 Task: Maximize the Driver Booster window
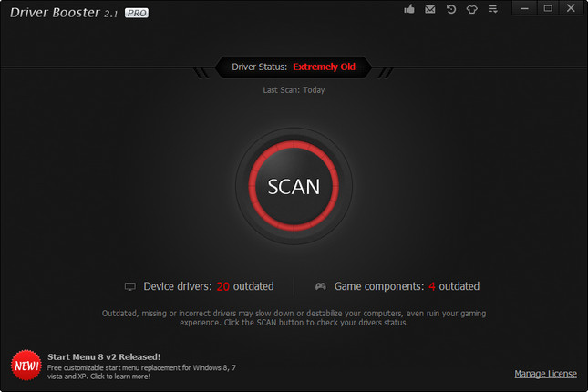click(x=548, y=8)
